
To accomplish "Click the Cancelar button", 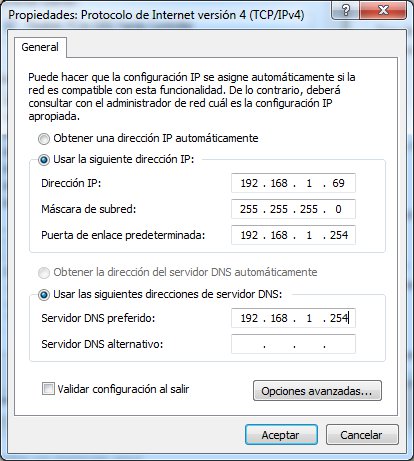I will [362, 435].
